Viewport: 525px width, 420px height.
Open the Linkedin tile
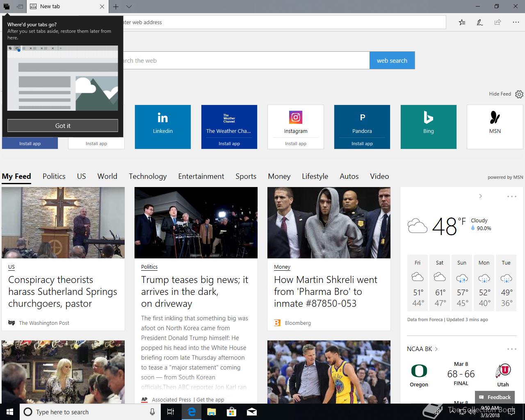163,127
